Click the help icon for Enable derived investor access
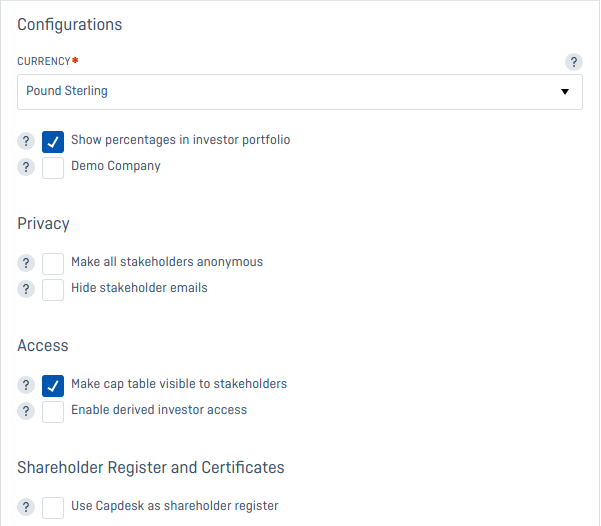This screenshot has height=526, width=601. pos(26,411)
